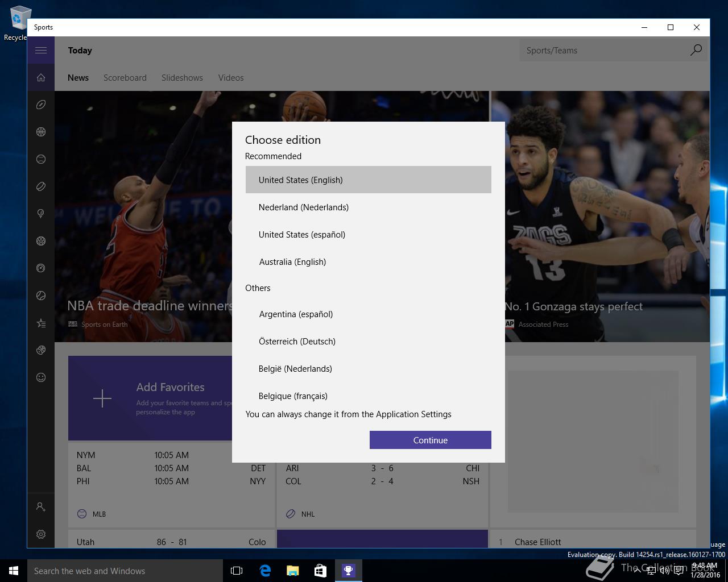Image resolution: width=728 pixels, height=582 pixels.
Task: Select Australia (English) edition
Action: pyautogui.click(x=369, y=261)
